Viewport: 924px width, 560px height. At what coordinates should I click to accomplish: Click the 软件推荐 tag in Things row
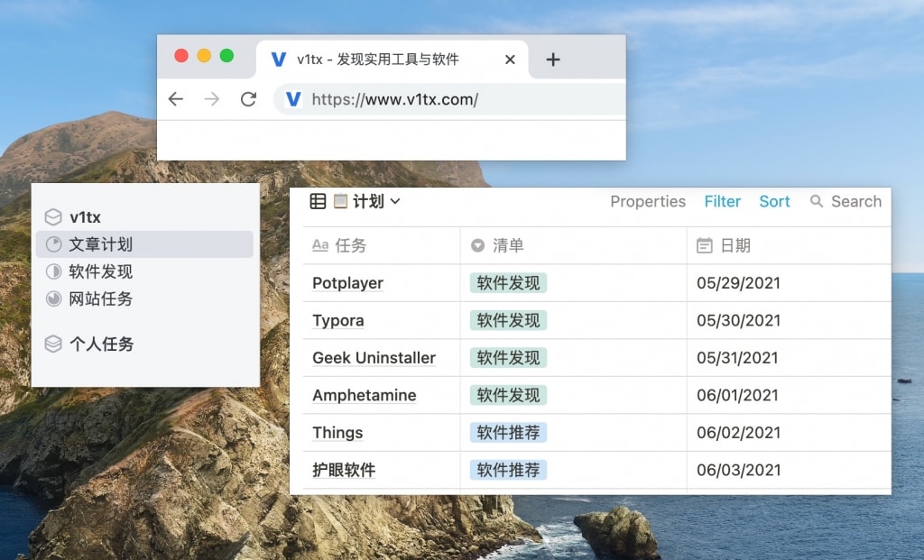508,433
